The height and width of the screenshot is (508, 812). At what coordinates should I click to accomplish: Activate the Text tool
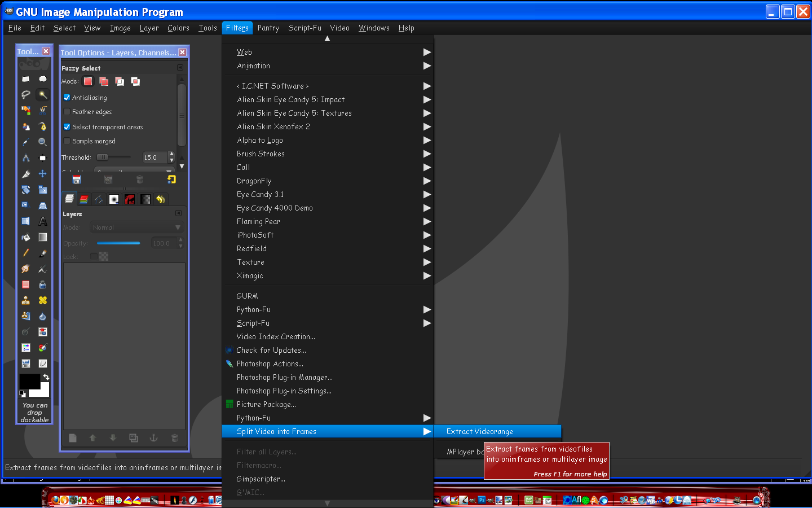[x=43, y=221]
